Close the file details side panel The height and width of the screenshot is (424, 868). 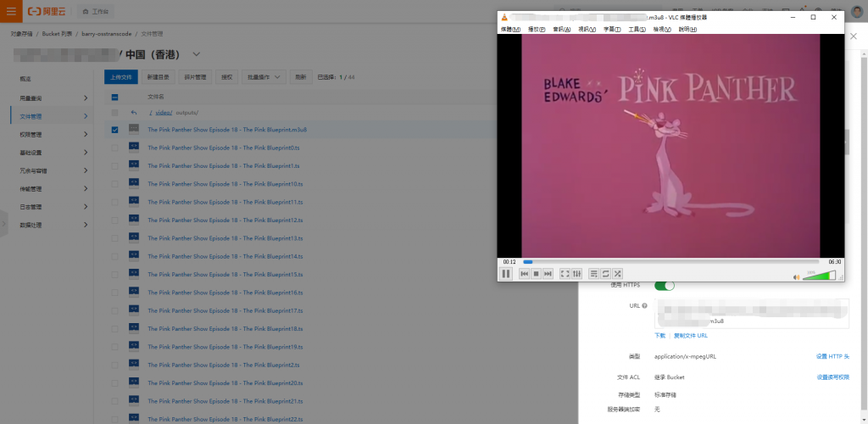pyautogui.click(x=854, y=36)
